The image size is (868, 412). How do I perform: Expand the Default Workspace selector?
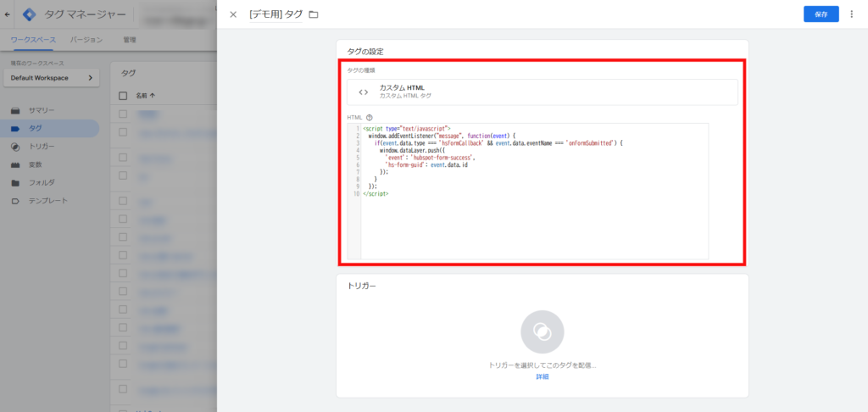click(x=52, y=78)
